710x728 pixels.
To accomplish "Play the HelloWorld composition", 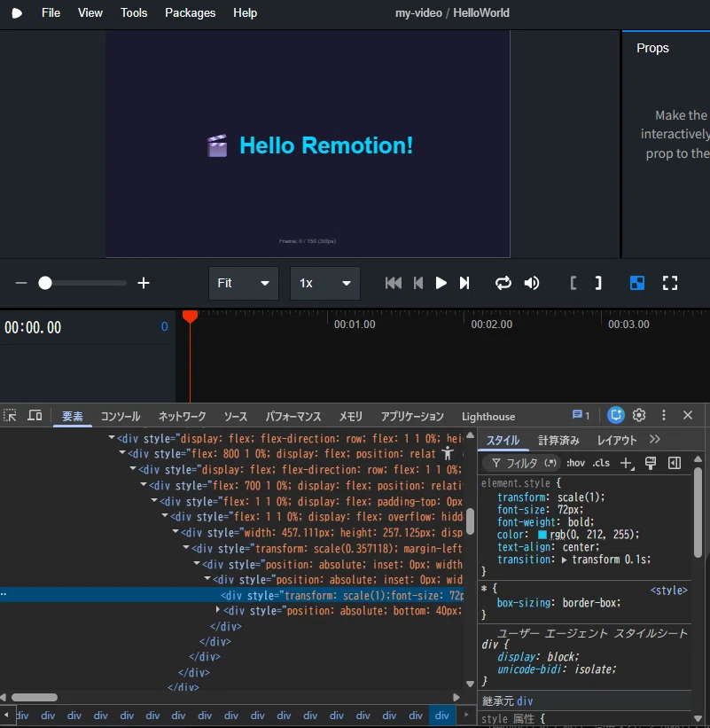I will [441, 283].
